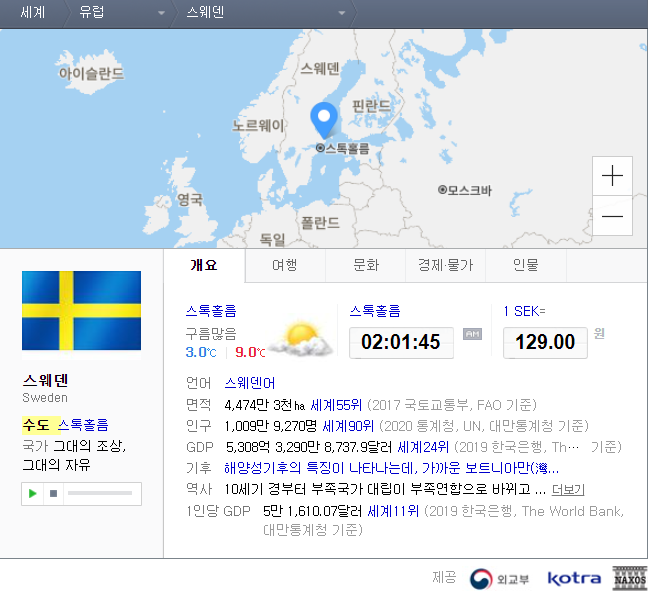Click the anthem playback progress bar
The width and height of the screenshot is (650, 602).
click(100, 493)
